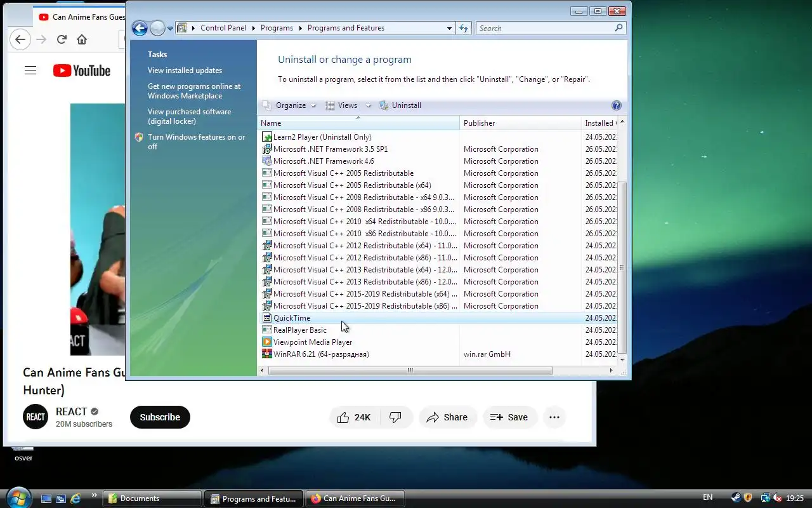
Task: Click the win.rar GmbH publisher cell
Action: tap(487, 354)
